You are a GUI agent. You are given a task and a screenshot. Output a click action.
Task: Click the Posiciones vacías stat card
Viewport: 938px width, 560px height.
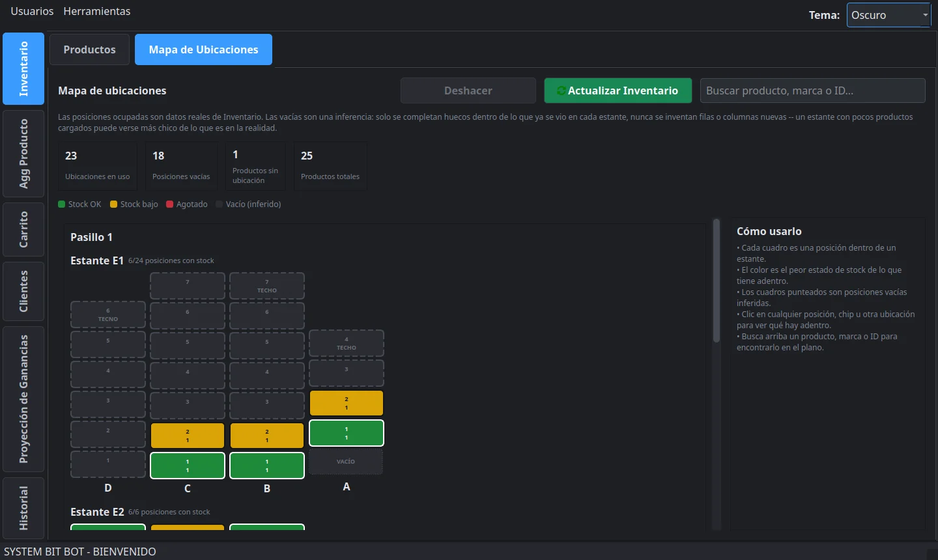point(181,166)
